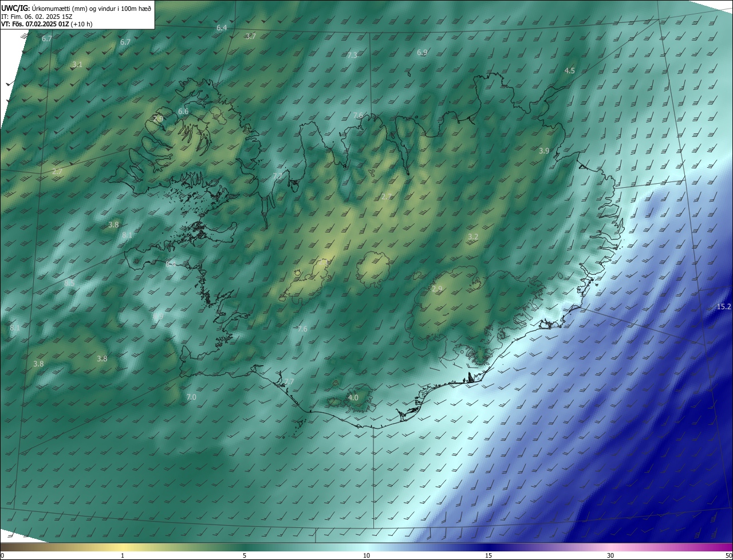The image size is (733, 560).
Task: Click the 4.0 value label over the glacier
Action: [x=353, y=398]
